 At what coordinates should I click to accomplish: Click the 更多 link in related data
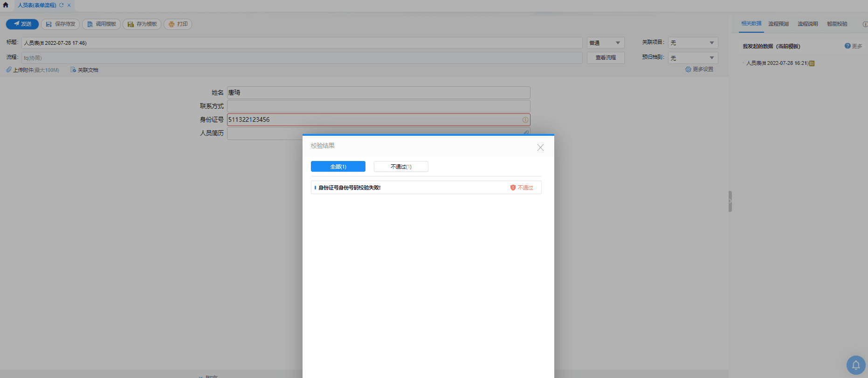point(857,46)
